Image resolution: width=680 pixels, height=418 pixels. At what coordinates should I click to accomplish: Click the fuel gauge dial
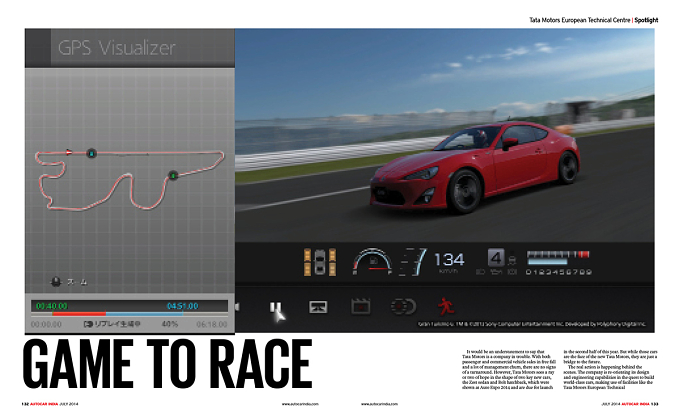[373, 261]
